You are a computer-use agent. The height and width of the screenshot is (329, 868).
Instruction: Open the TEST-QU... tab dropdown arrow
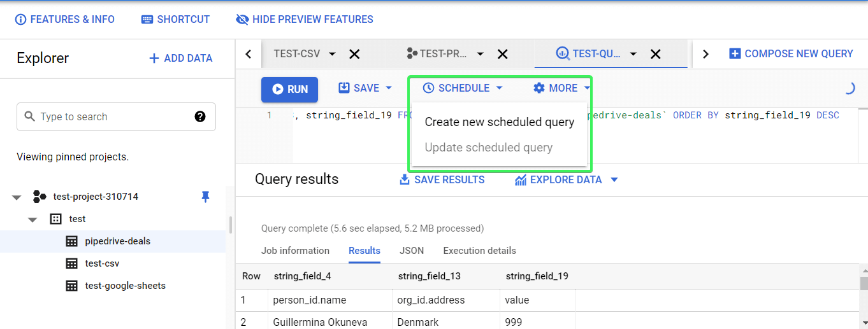pos(633,54)
